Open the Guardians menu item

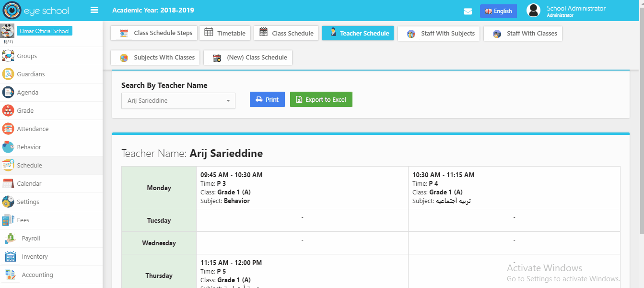(x=51, y=74)
